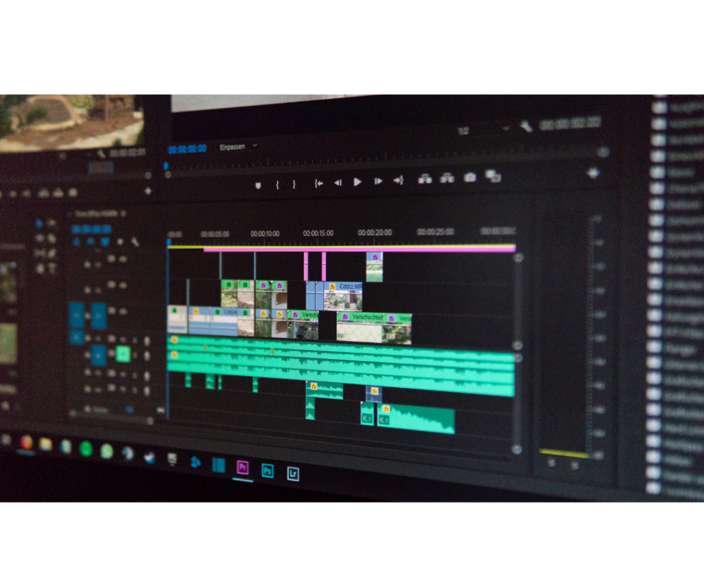This screenshot has height=588, width=704.
Task: Click the 00:00:10:00 mark on timeline ruler
Action: [265, 234]
